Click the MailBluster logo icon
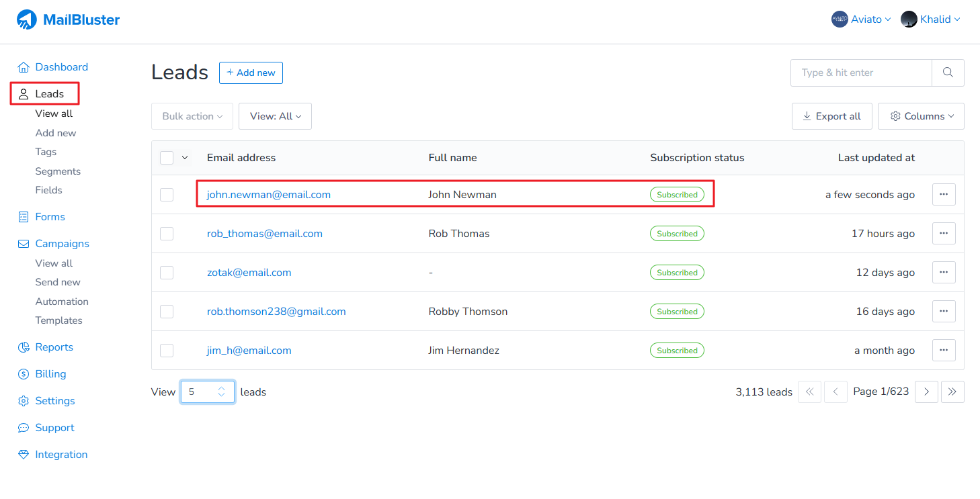Screen dimensions: 980x499 (x=27, y=20)
